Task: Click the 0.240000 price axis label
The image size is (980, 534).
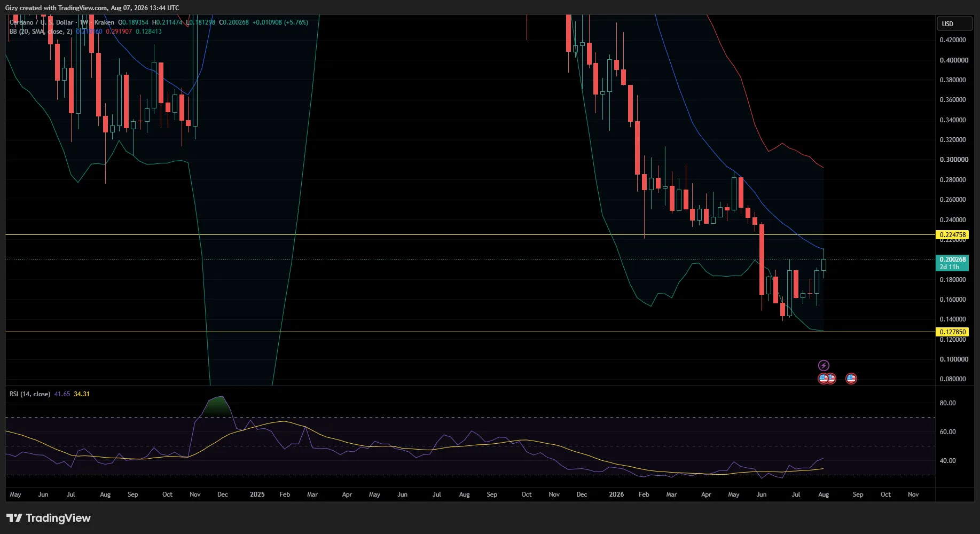Action: (953, 220)
